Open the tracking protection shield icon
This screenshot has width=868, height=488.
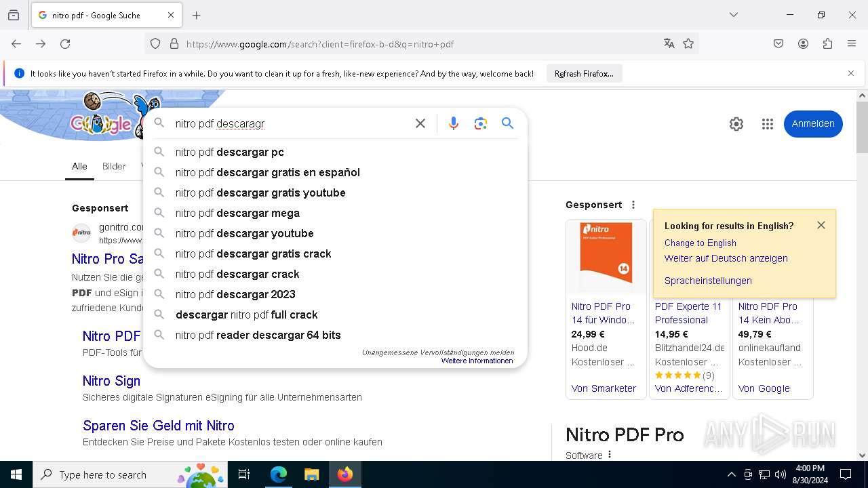(x=155, y=44)
